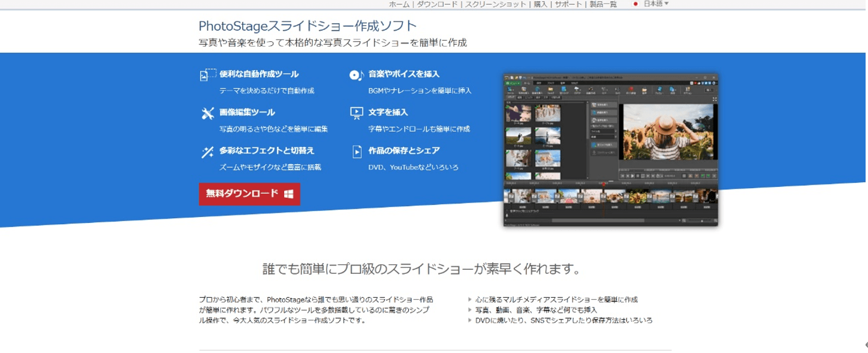
Task: Click the text ズームやモザイクなど豊富に搭載
Action: pos(270,167)
